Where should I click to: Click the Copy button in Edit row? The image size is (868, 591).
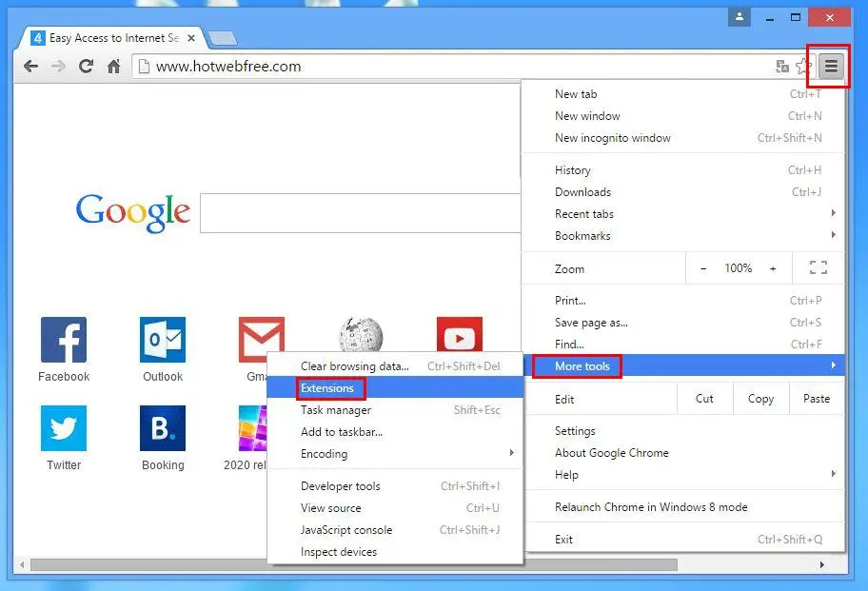pyautogui.click(x=760, y=399)
